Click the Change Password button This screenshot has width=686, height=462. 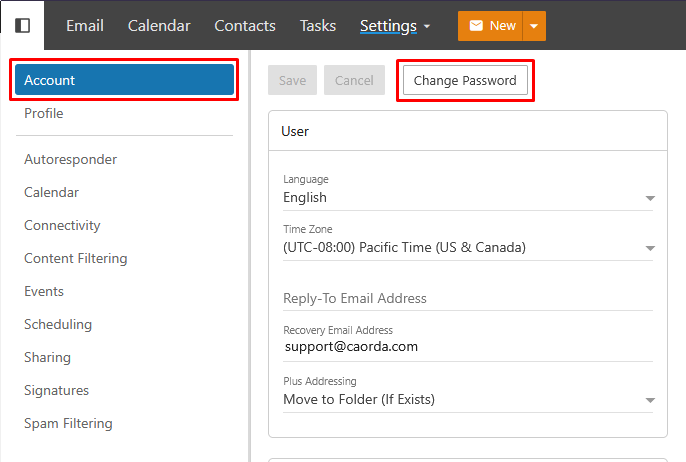pos(465,80)
